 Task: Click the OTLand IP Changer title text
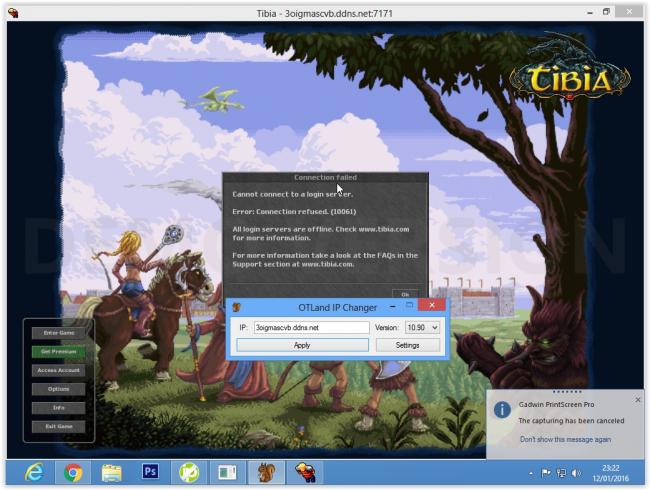click(x=337, y=308)
